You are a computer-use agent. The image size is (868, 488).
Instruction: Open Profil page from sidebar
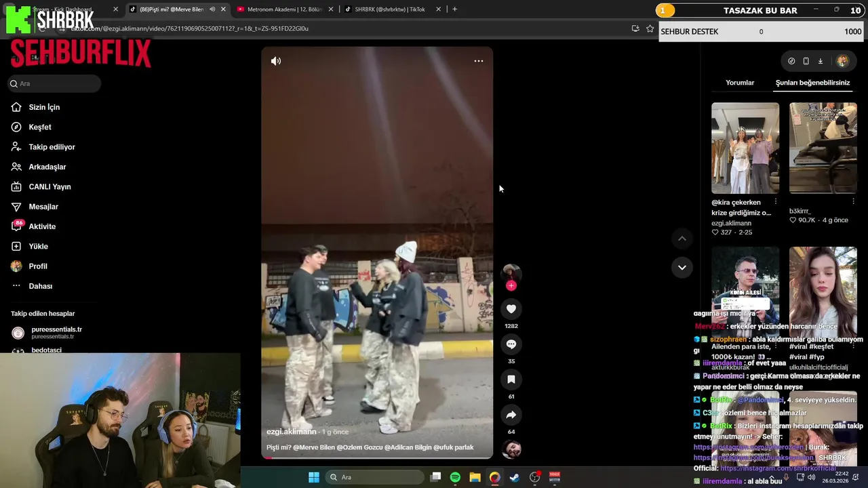click(x=38, y=266)
